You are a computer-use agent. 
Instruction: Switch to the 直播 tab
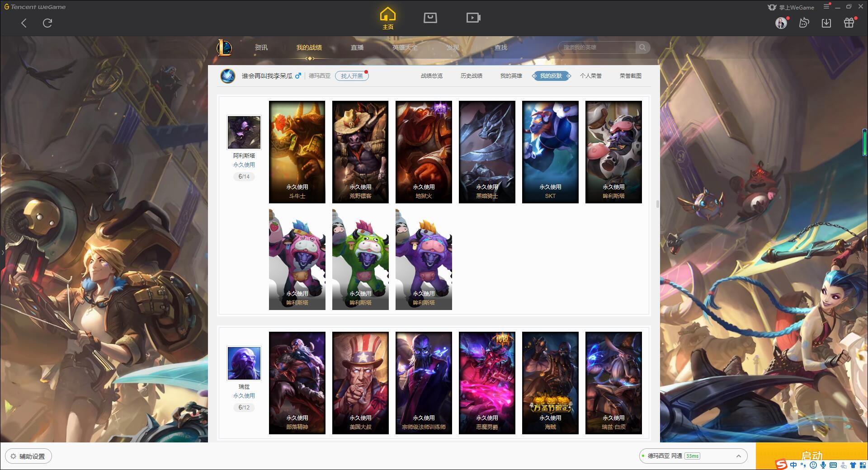coord(357,47)
